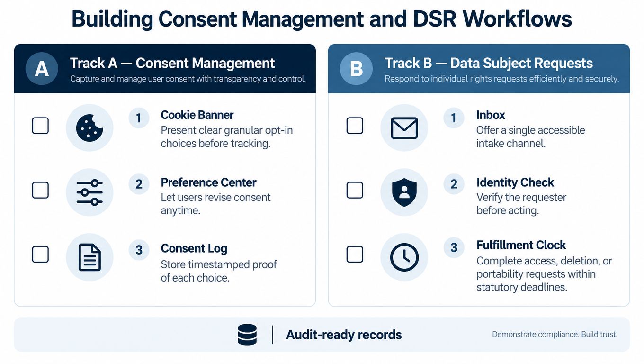Click the clock icon for Fulfillment Clock
The height and width of the screenshot is (364, 644).
[404, 257]
